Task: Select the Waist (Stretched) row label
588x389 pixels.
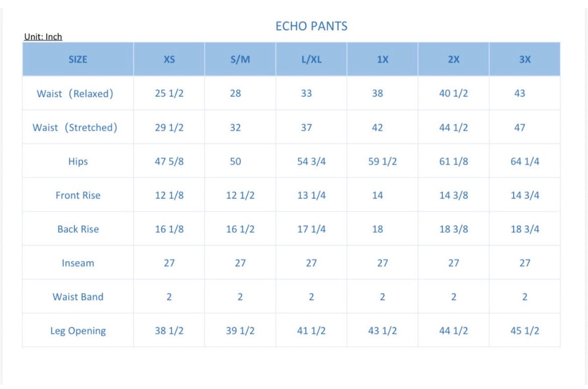Action: 75,128
